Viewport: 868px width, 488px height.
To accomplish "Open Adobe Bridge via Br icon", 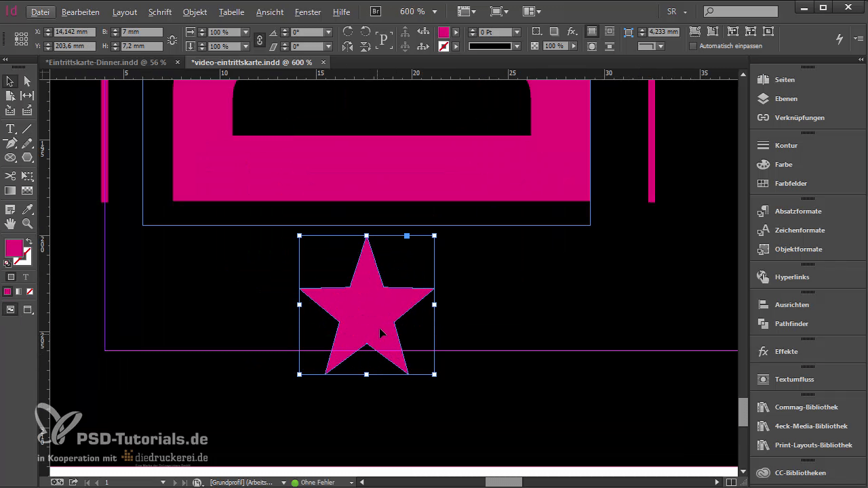I will click(x=376, y=12).
